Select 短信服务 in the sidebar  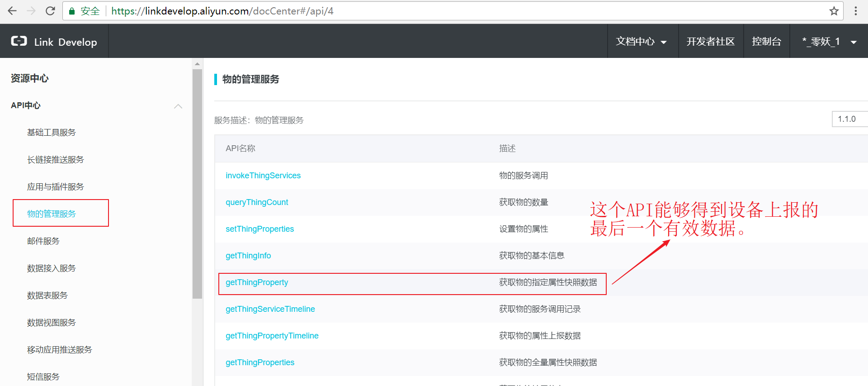pos(43,377)
